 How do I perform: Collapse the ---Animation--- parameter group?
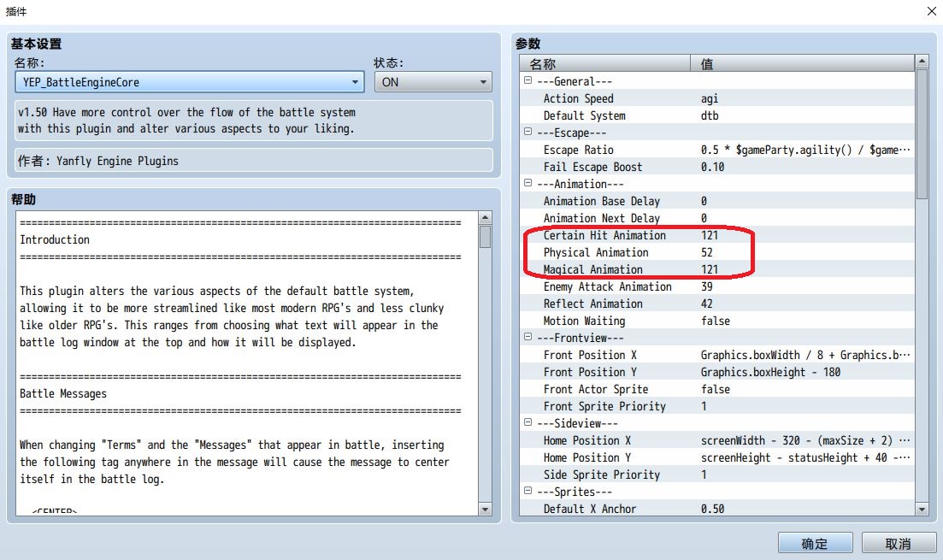(528, 183)
